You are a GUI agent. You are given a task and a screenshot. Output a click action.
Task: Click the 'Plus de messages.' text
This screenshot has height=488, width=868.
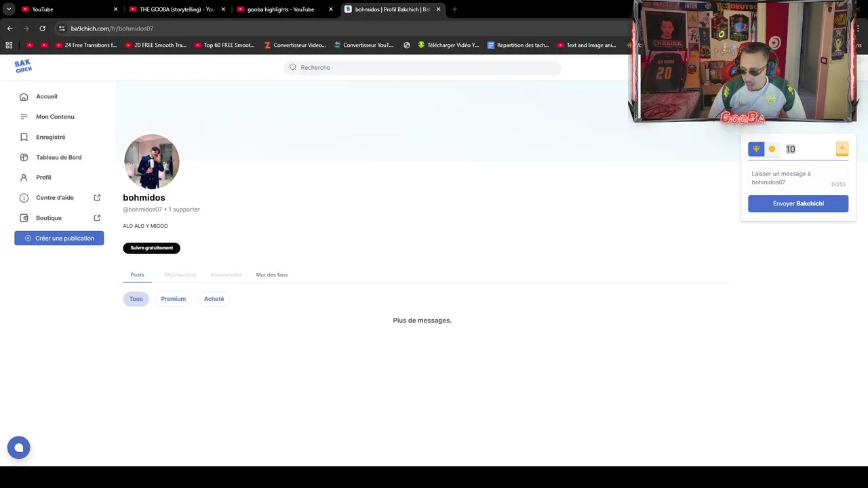[x=422, y=320]
